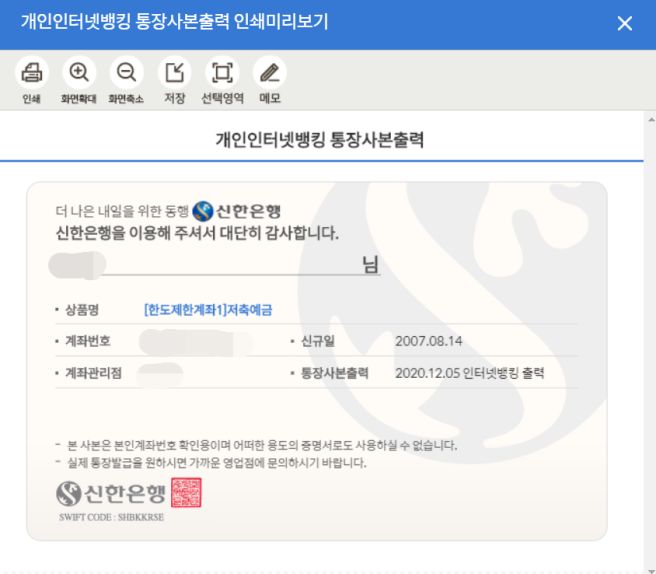The height and width of the screenshot is (574, 656).
Task: Select the SWIFT CODE : SHBKKRSE text
Action: click(111, 517)
